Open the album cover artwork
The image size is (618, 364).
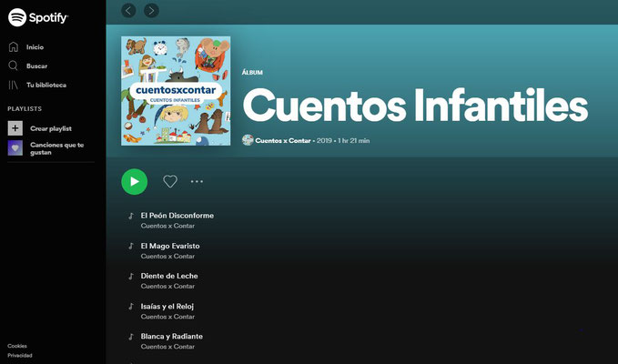[x=176, y=91]
